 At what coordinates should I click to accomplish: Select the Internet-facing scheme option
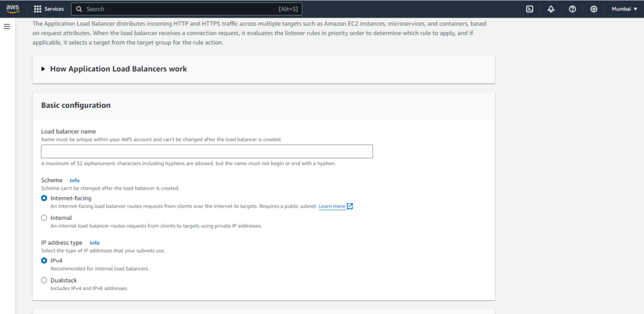click(x=44, y=198)
